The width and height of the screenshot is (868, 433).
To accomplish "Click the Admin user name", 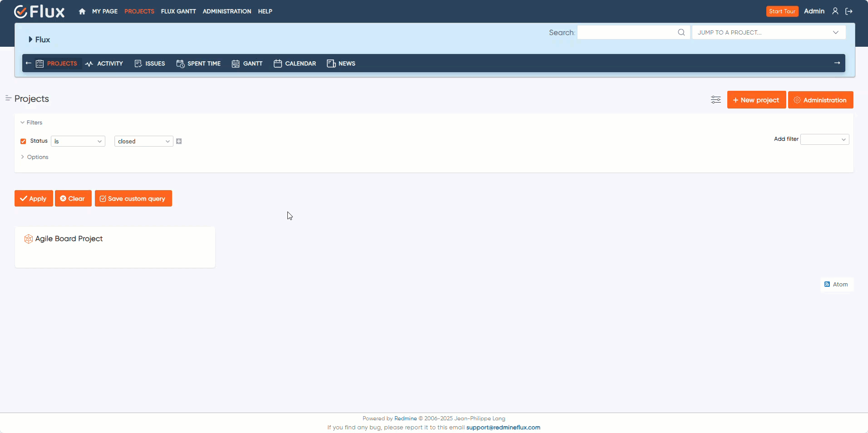I will coord(814,11).
